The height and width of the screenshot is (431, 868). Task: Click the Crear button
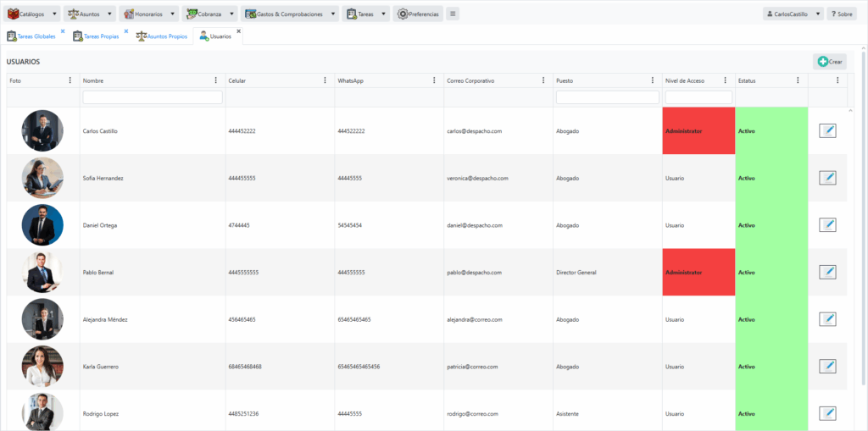[x=829, y=62]
